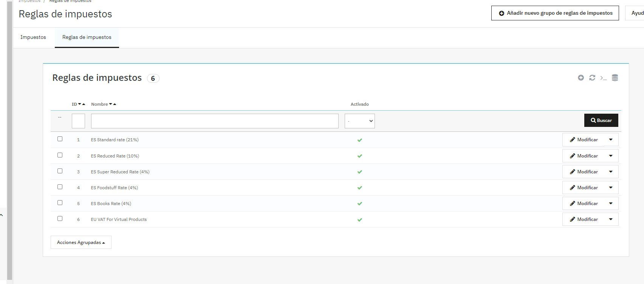Viewport: 644px width, 284px height.
Task: Select checkbox for ES Foodstuff Rate (4%)
Action: [x=60, y=187]
